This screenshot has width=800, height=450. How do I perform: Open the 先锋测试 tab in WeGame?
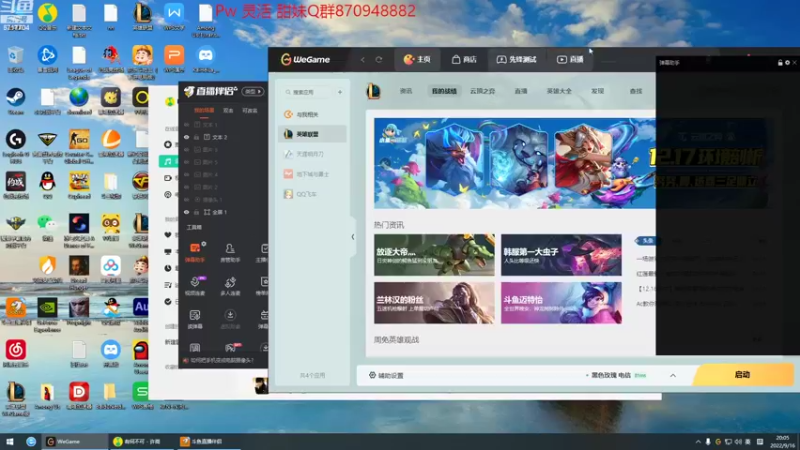[516, 60]
